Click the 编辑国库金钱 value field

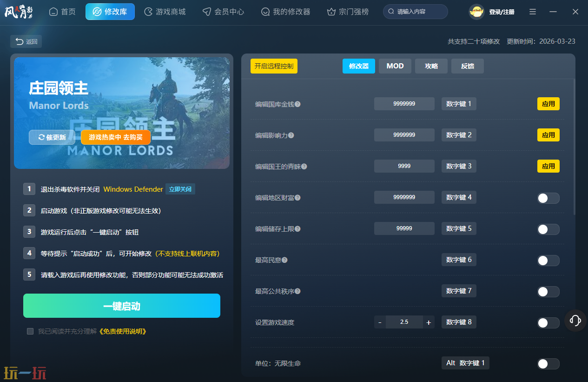point(404,104)
